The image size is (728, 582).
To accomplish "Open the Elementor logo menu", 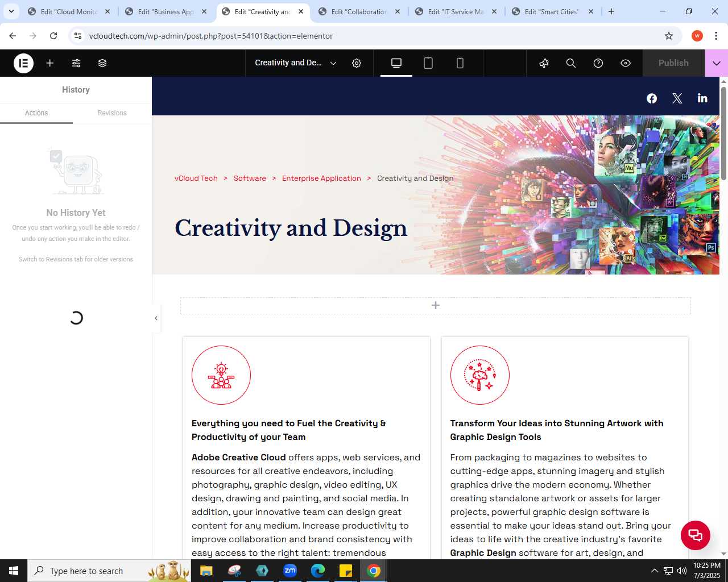I will pyautogui.click(x=23, y=63).
